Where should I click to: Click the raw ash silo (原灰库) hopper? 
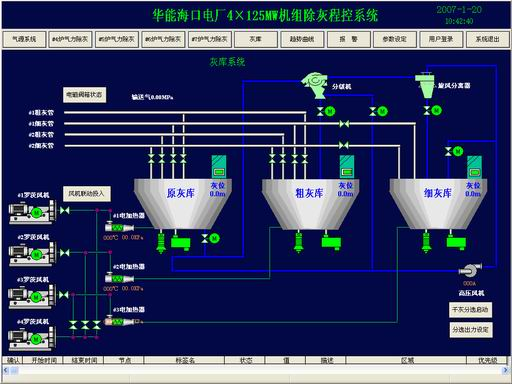tap(183, 203)
